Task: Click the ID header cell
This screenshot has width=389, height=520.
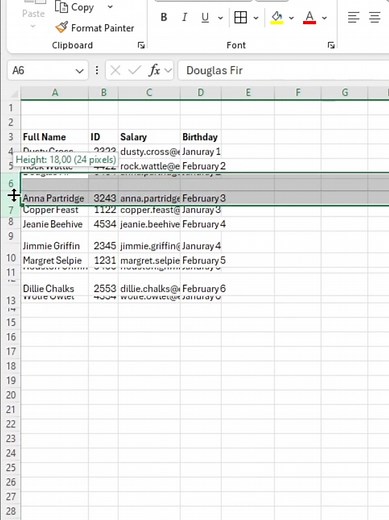Action: click(104, 137)
